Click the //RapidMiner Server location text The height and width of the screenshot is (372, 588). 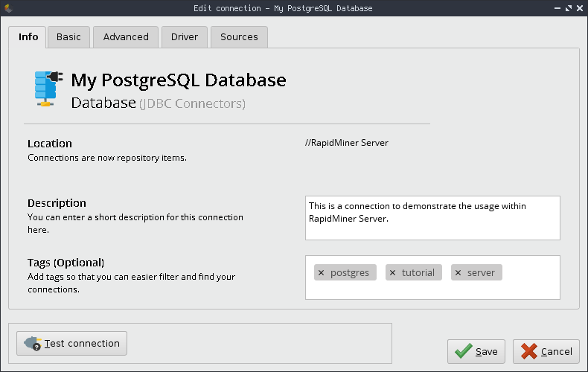tap(346, 143)
